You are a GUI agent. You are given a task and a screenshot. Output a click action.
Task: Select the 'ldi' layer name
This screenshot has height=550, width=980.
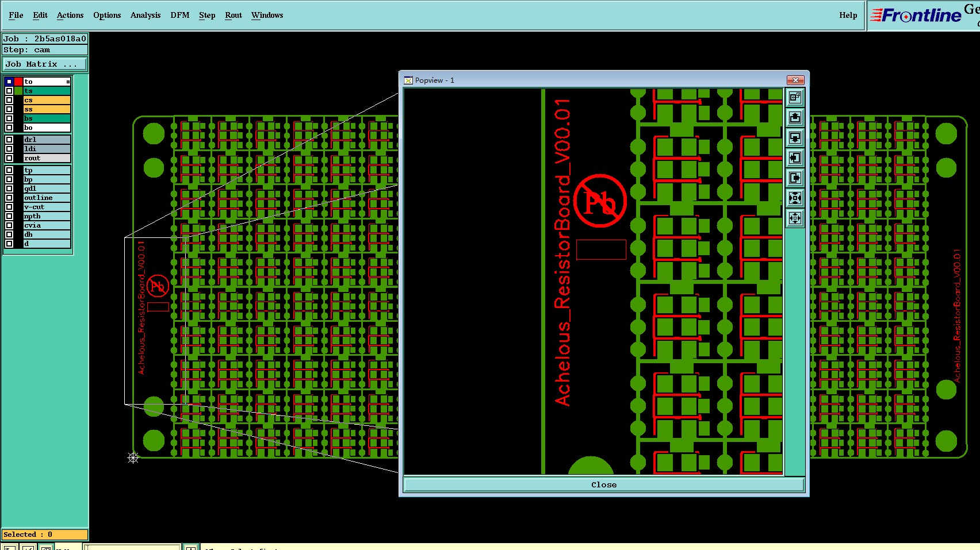(x=47, y=149)
